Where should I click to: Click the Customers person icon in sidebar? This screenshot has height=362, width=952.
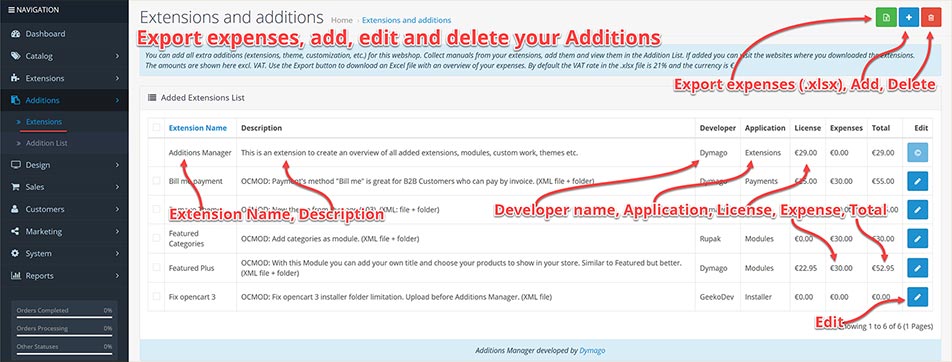tap(16, 209)
